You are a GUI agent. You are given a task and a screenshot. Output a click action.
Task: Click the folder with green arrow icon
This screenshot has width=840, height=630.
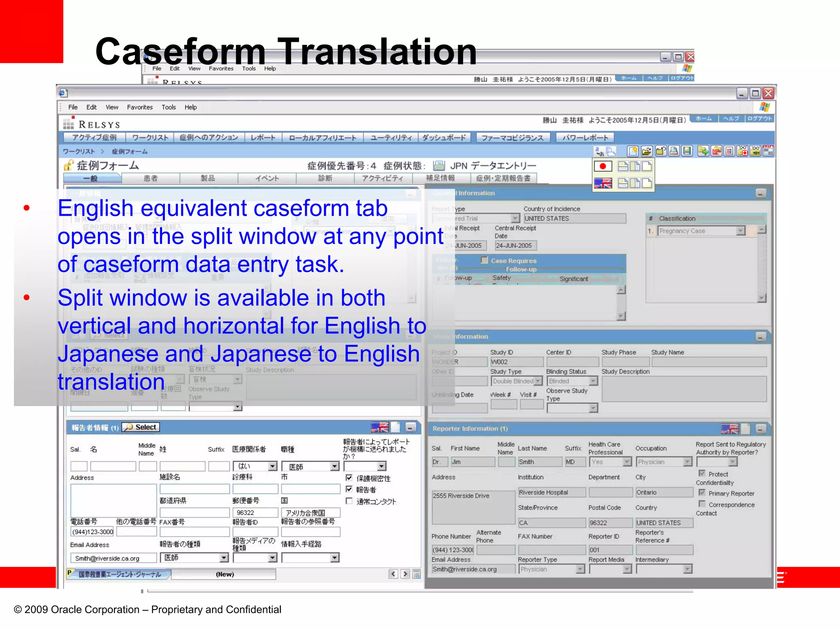(x=703, y=151)
